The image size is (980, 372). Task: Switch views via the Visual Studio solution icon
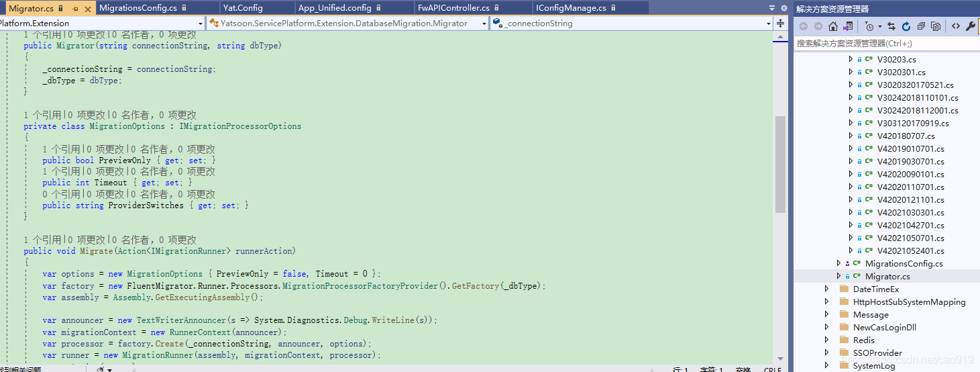(x=848, y=26)
